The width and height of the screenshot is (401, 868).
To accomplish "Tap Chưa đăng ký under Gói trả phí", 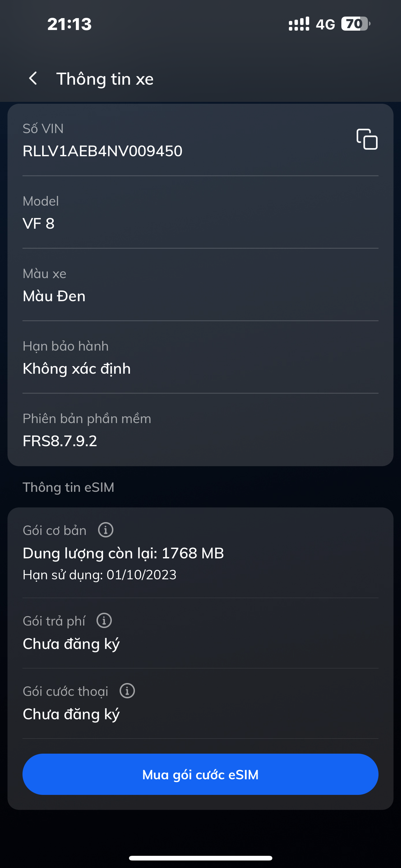I will [x=71, y=644].
